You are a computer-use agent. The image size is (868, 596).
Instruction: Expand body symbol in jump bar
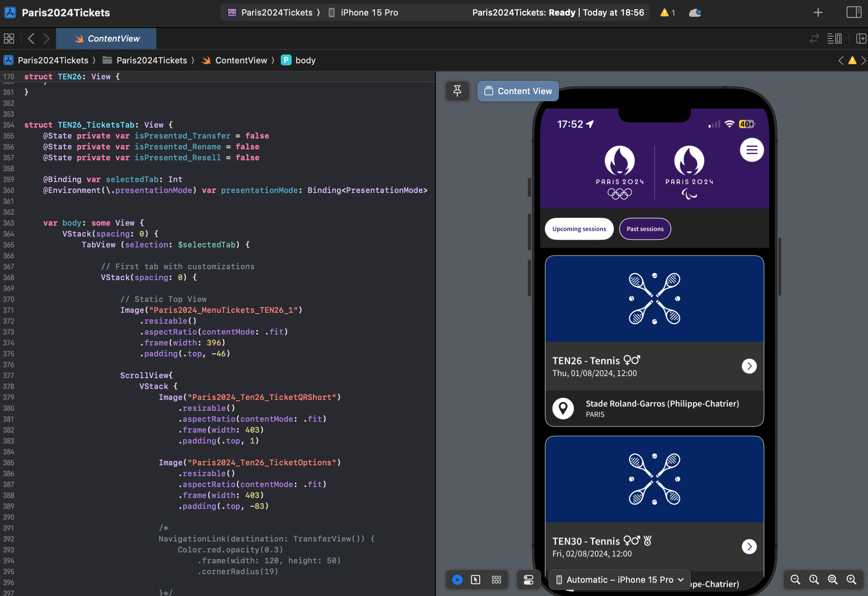[305, 60]
